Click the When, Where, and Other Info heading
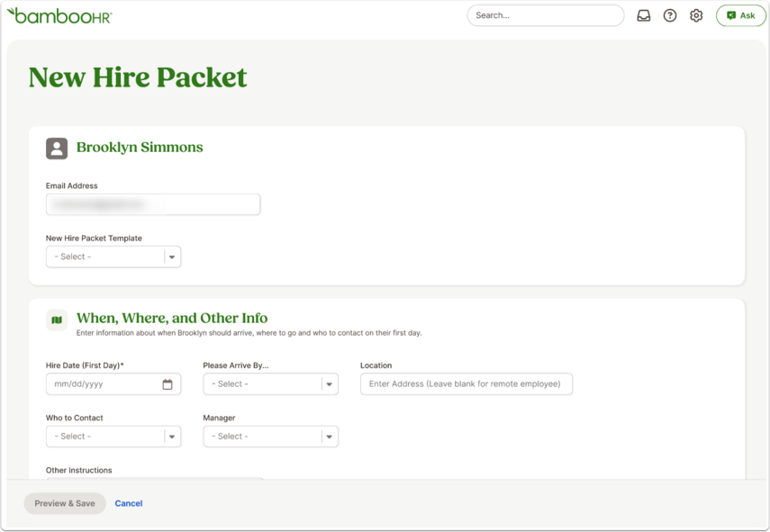 [x=172, y=318]
